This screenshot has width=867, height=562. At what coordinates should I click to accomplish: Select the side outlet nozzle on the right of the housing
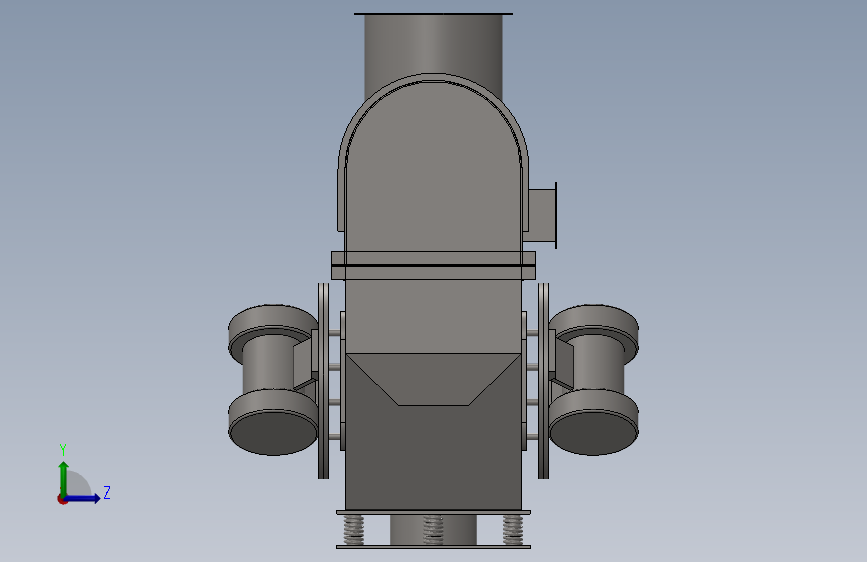pyautogui.click(x=542, y=215)
